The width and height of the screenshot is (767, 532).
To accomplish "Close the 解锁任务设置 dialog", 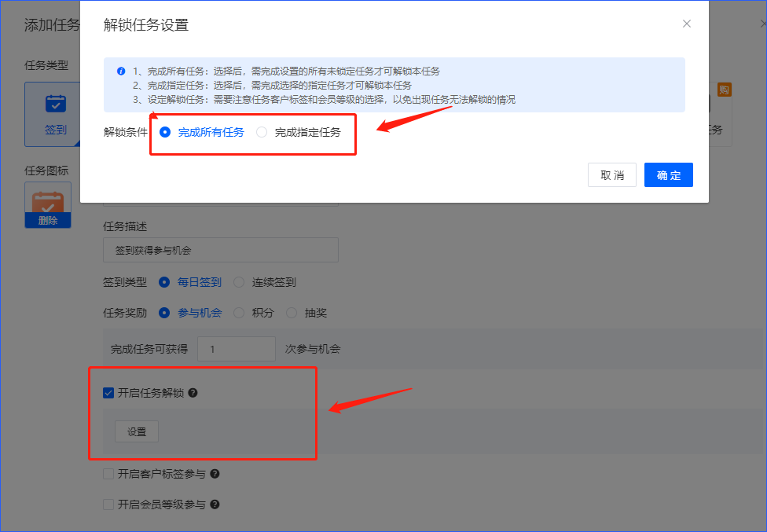I will pos(686,24).
